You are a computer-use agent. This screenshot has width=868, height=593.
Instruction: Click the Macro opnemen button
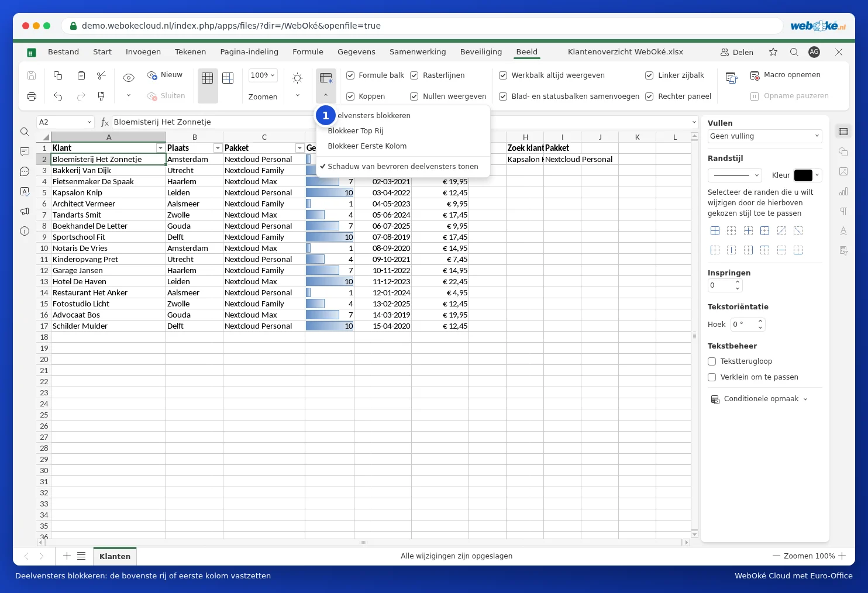(x=786, y=75)
